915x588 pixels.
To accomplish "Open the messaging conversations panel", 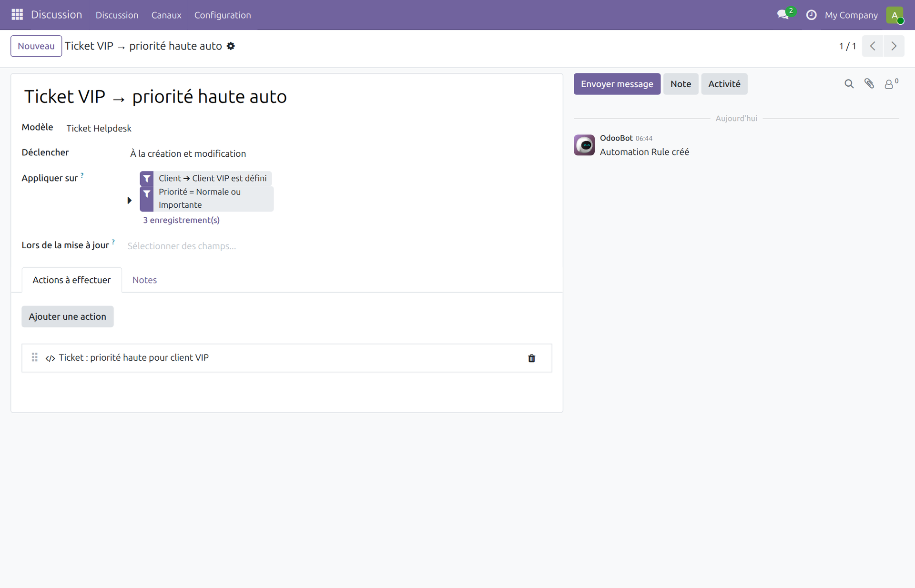I will coord(783,15).
